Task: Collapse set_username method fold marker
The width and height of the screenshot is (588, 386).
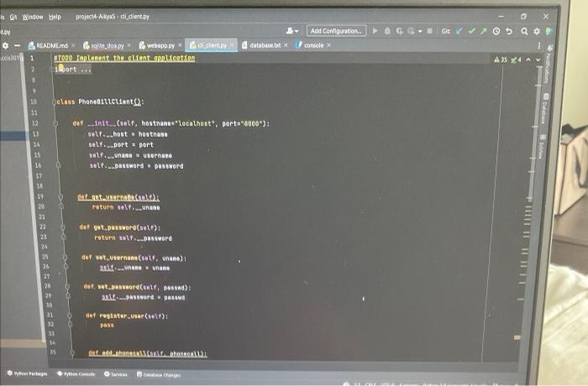Action: 65,257
